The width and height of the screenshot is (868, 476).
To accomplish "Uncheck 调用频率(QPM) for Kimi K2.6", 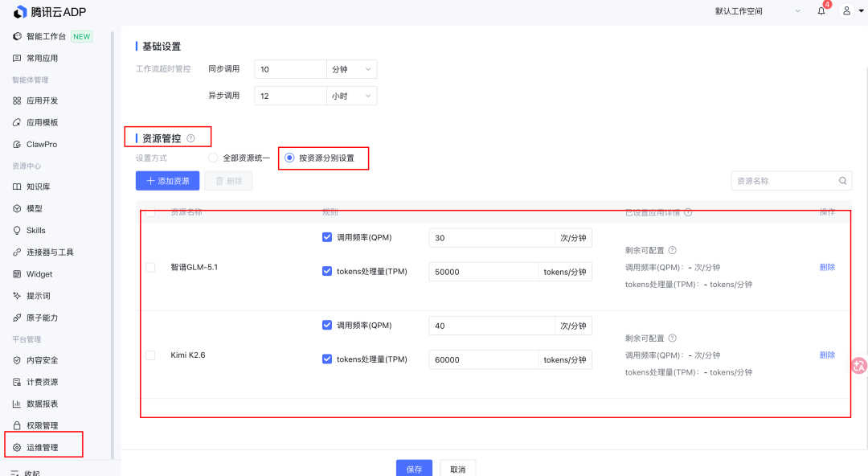I will pyautogui.click(x=327, y=326).
